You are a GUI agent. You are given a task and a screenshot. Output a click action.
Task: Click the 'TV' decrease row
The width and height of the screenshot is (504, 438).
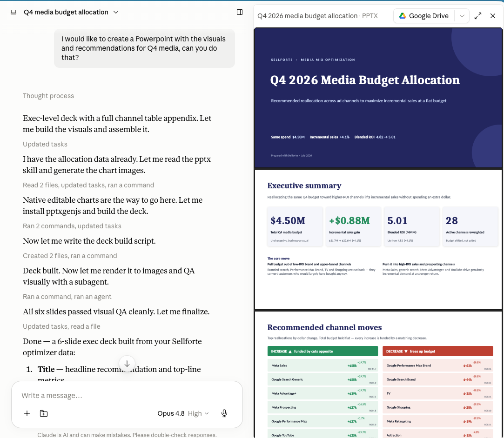point(438,393)
